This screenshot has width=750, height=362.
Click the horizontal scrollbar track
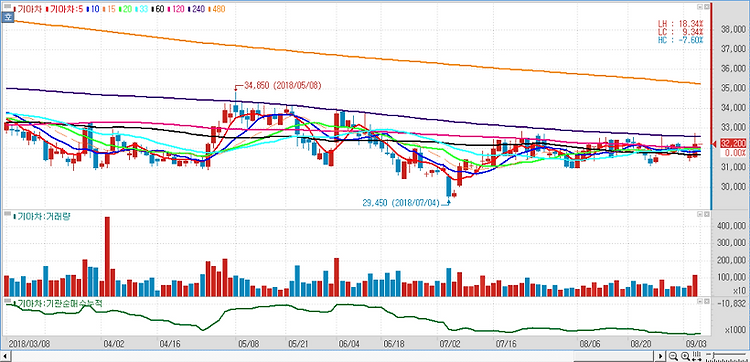(x=333, y=356)
